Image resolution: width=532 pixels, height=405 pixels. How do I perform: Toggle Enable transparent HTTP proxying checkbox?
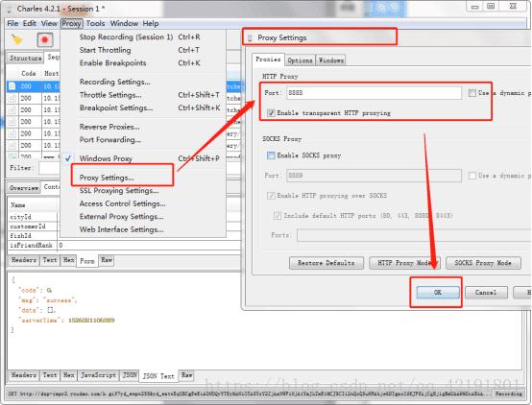coord(271,112)
